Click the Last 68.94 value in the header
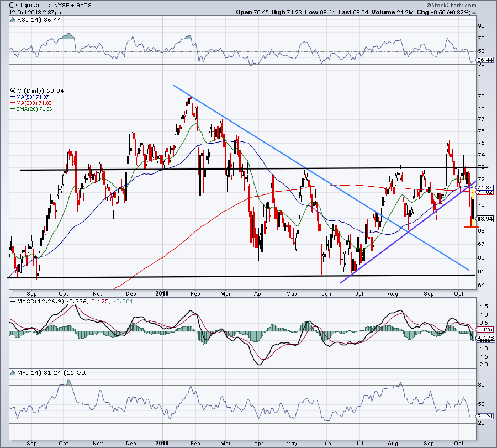The height and width of the screenshot is (448, 497). 353,12
